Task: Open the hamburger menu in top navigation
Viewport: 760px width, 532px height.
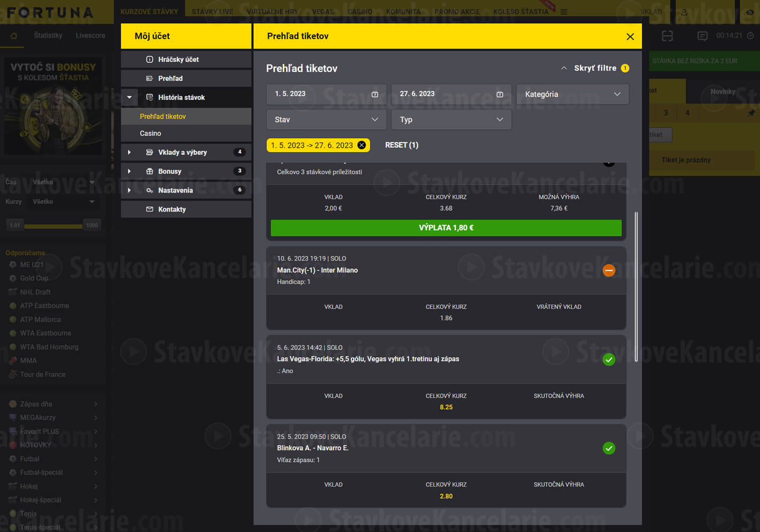Action: [x=564, y=12]
